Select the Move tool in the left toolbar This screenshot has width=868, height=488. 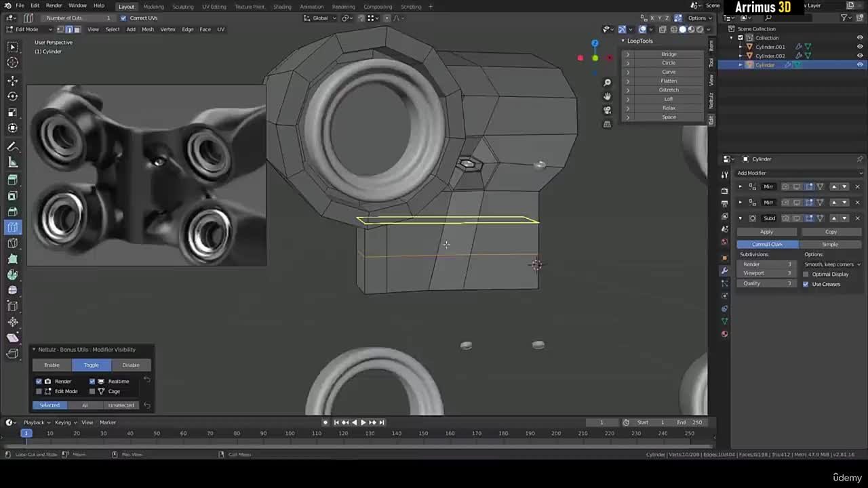point(12,80)
